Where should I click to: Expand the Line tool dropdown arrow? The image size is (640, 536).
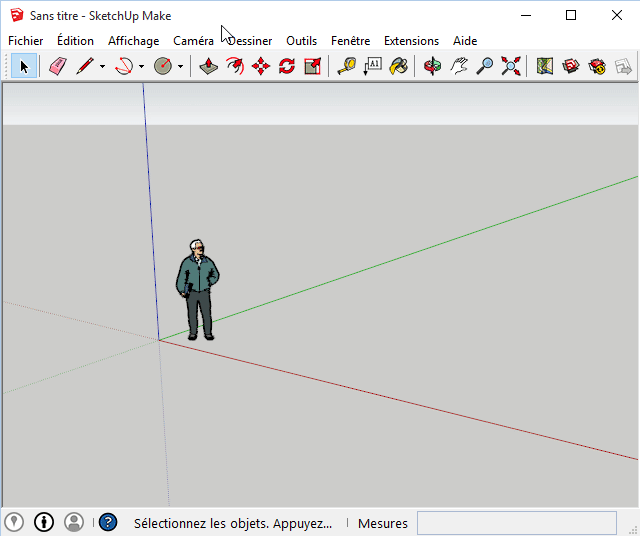pos(102,67)
